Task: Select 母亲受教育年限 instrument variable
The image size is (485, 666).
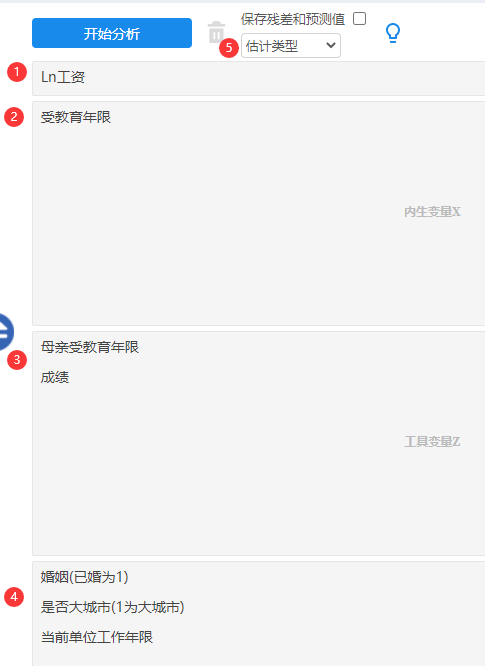Action: 90,347
